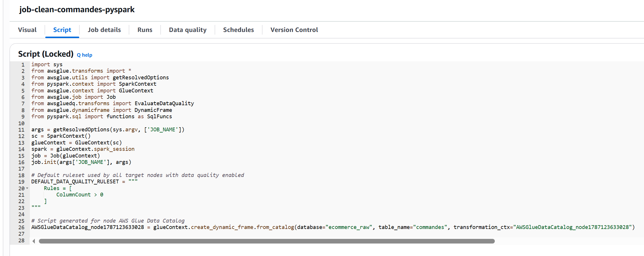
Task: Open the Version Control tab
Action: (x=294, y=30)
